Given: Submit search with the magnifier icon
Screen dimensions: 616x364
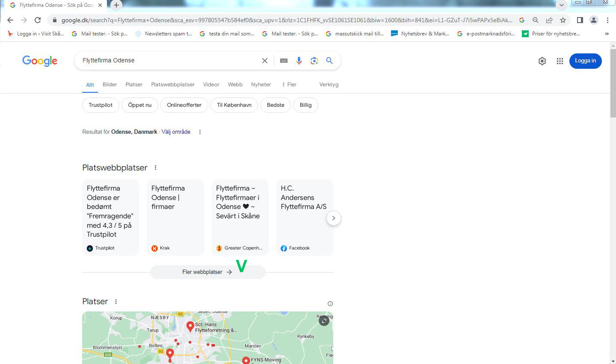Looking at the screenshot, I should (x=329, y=61).
